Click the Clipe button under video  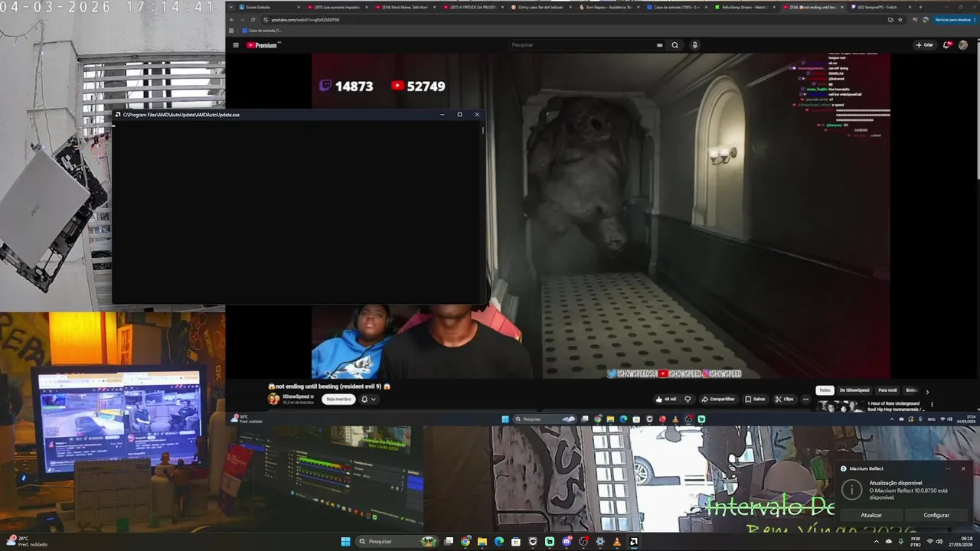click(784, 399)
